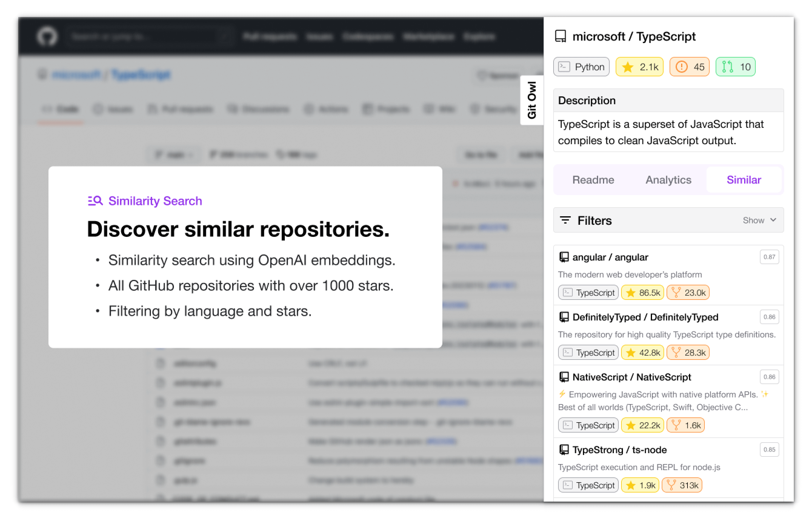812x521 pixels.
Task: Click the filter icon next to Filters
Action: coord(566,220)
